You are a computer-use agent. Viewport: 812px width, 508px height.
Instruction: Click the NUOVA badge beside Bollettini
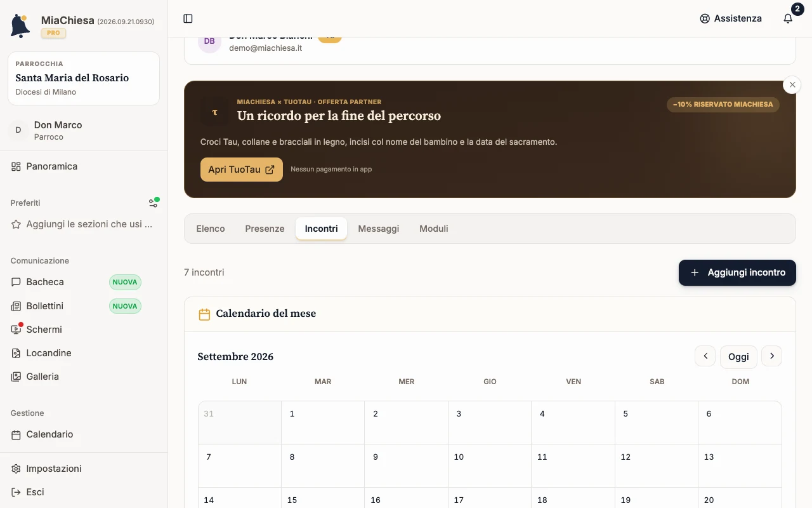click(x=125, y=306)
